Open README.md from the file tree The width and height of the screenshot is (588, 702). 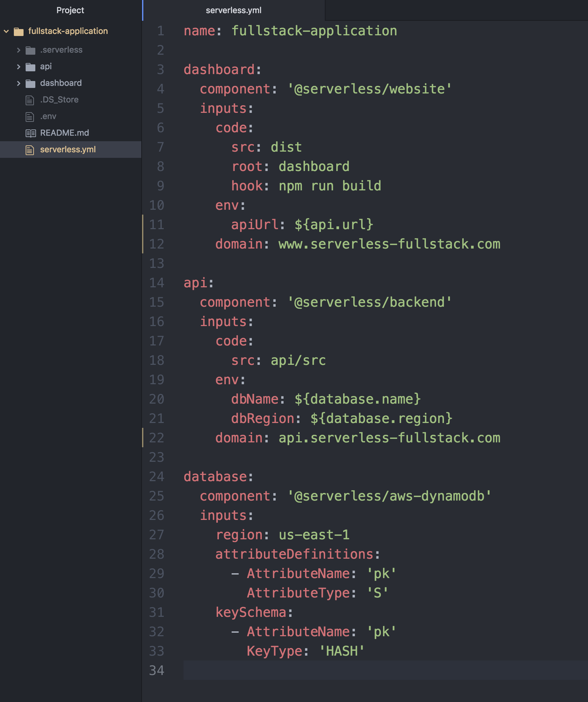[64, 133]
